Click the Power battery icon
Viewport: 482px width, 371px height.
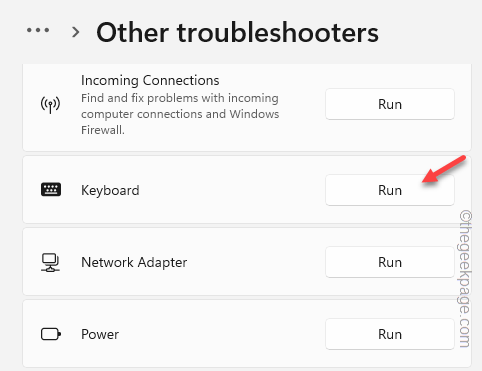pyautogui.click(x=51, y=334)
